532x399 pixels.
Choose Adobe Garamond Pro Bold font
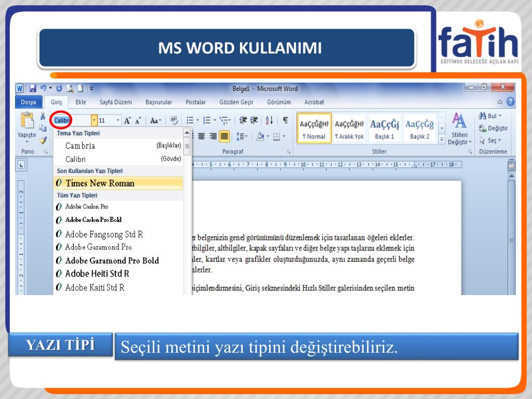(x=118, y=261)
